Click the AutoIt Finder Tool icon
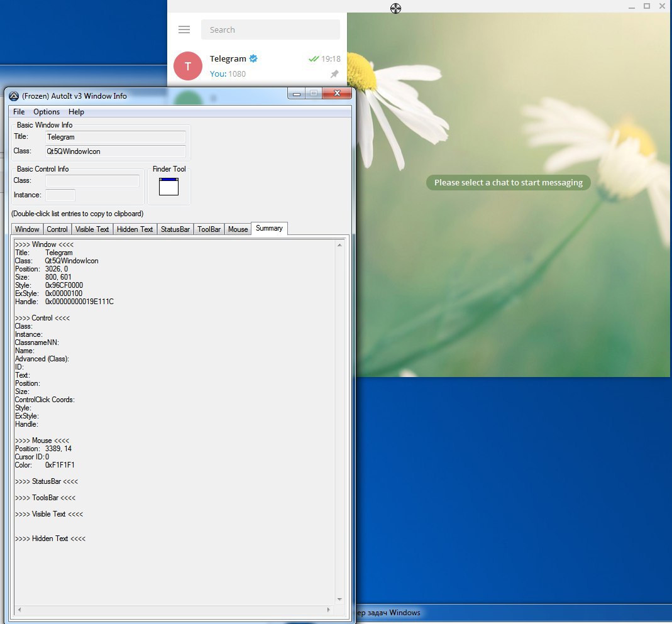 coord(168,186)
